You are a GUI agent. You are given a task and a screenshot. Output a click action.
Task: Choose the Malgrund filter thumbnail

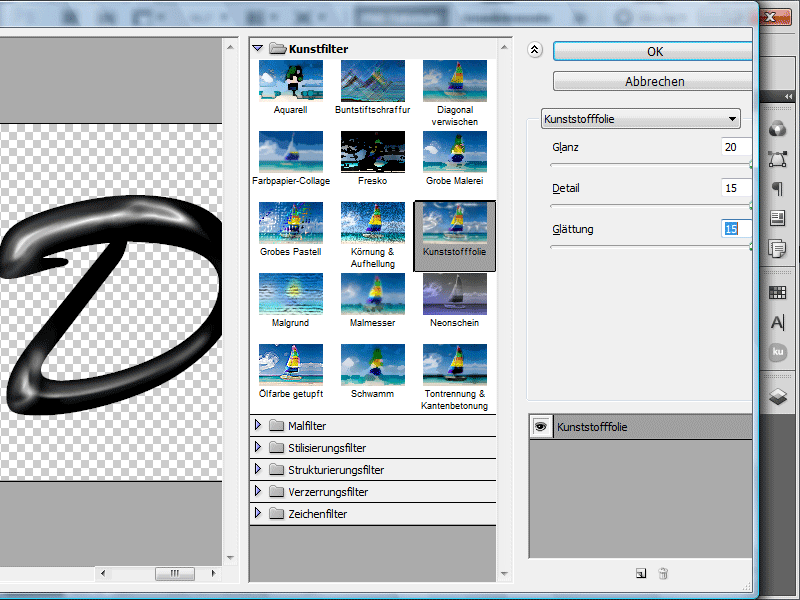[x=290, y=294]
